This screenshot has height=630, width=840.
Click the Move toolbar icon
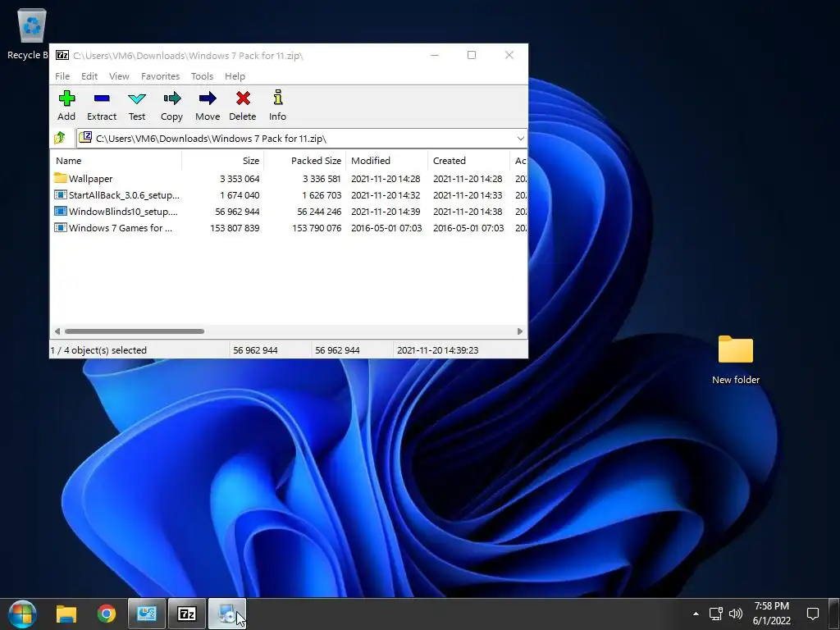[x=208, y=98]
